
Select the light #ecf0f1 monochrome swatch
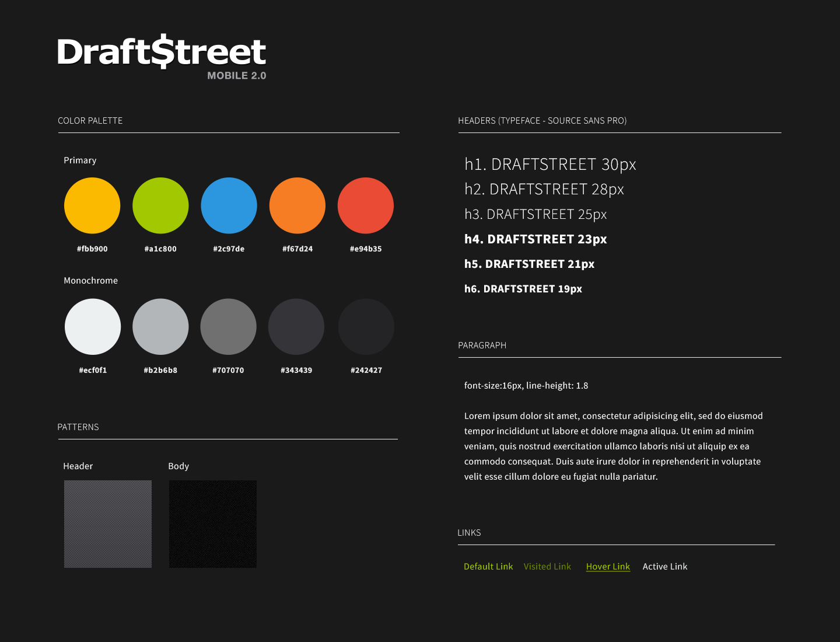(93, 327)
